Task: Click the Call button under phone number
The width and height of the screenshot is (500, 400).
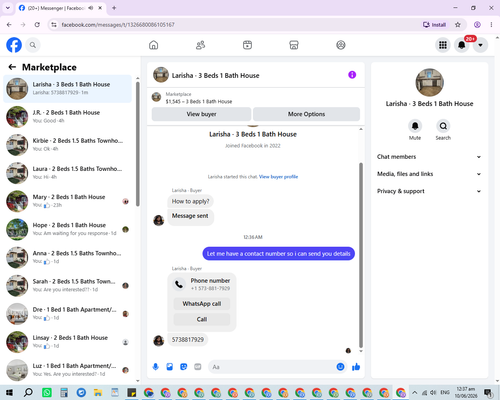Action: coord(202,319)
